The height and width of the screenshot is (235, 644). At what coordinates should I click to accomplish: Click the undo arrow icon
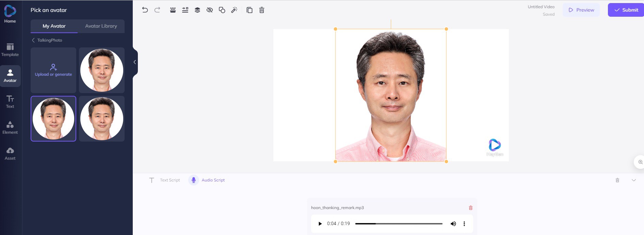(x=145, y=10)
